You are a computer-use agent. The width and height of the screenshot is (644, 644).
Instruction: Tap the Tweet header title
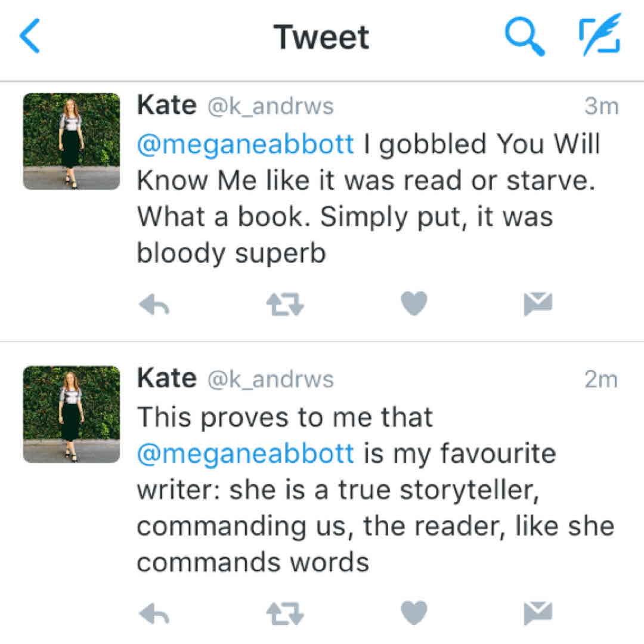coord(321,37)
